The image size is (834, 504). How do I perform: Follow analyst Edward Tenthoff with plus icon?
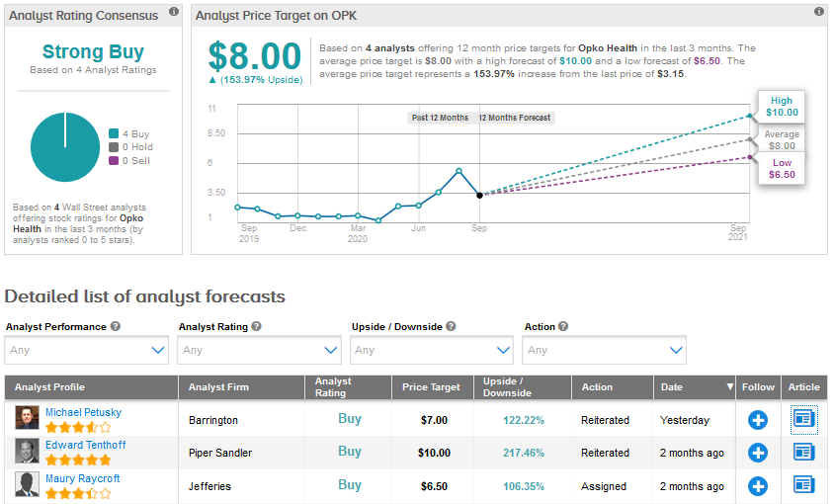coord(757,453)
